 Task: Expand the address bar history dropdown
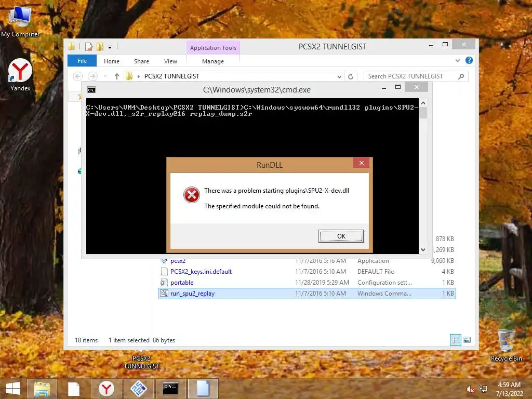coord(339,76)
